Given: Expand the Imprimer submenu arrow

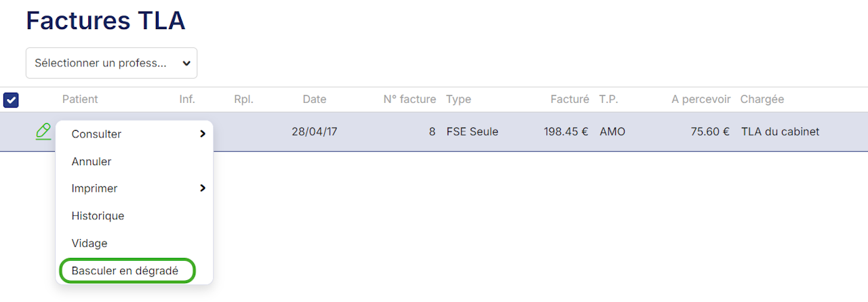Looking at the screenshot, I should point(202,188).
